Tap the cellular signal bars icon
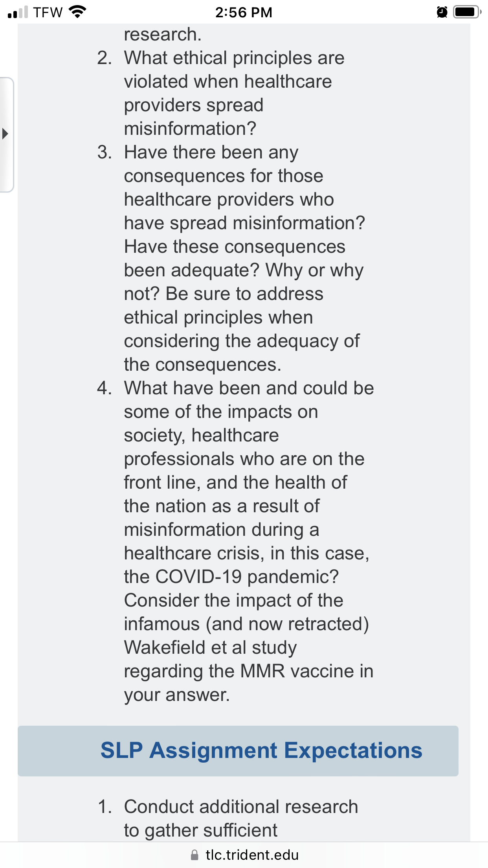The height and width of the screenshot is (868, 488). coord(18,12)
